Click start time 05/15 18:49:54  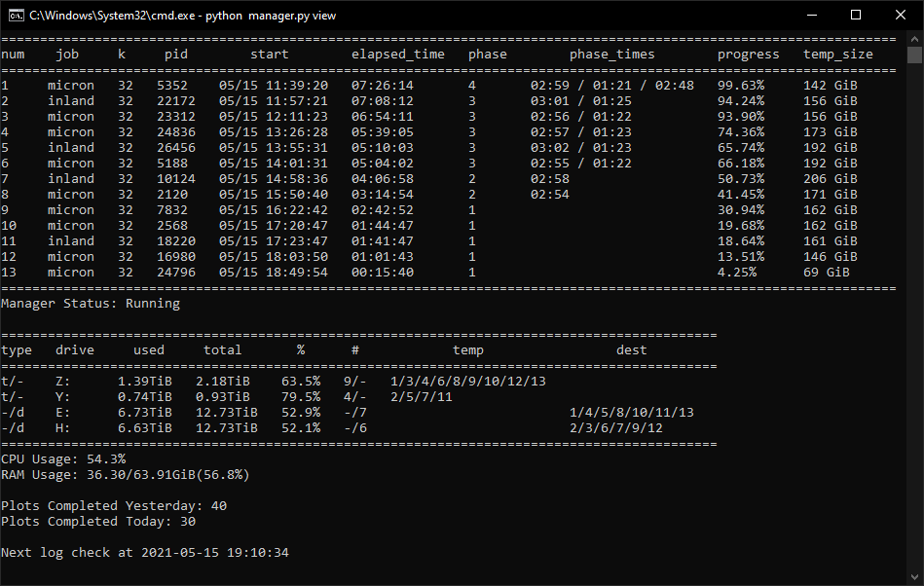pos(274,273)
